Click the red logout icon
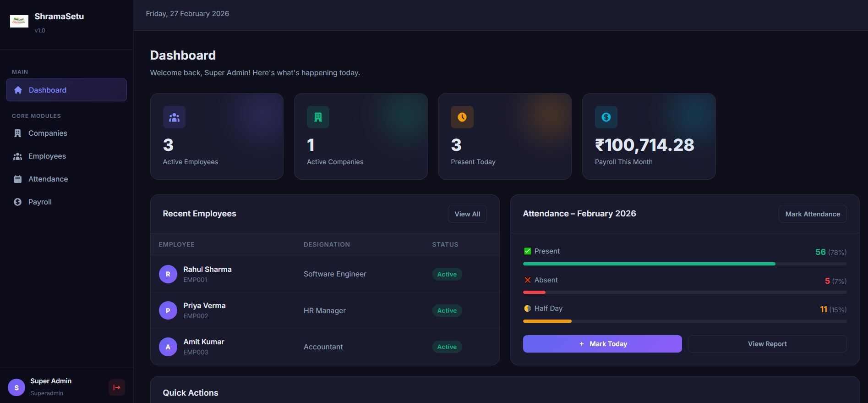The width and height of the screenshot is (868, 403). pyautogui.click(x=117, y=387)
